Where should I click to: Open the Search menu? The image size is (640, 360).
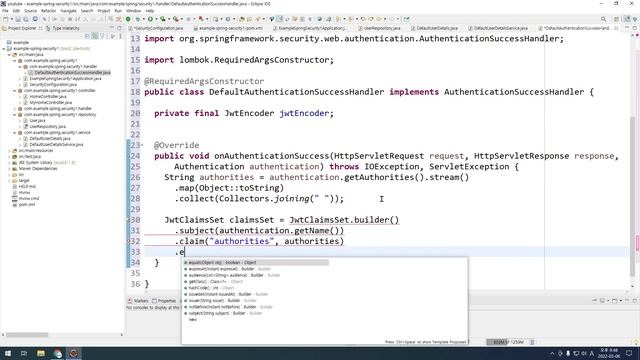pyautogui.click(x=87, y=11)
